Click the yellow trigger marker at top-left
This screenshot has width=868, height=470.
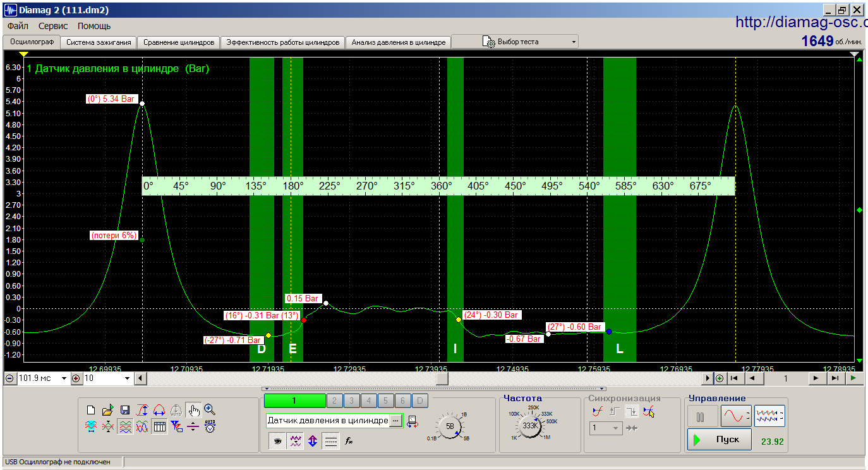(x=23, y=54)
